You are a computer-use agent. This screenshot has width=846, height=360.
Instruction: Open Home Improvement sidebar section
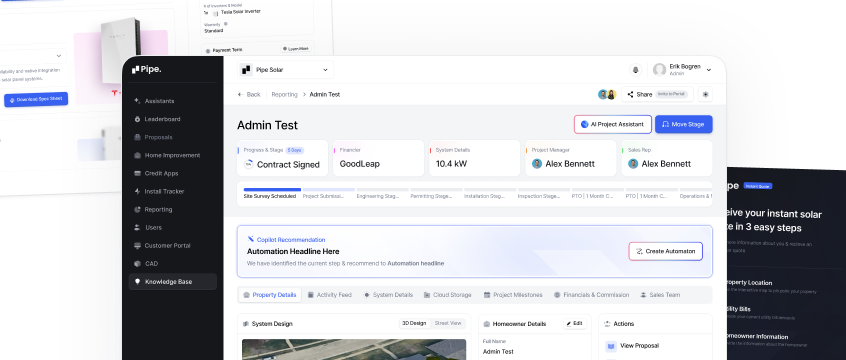[172, 155]
